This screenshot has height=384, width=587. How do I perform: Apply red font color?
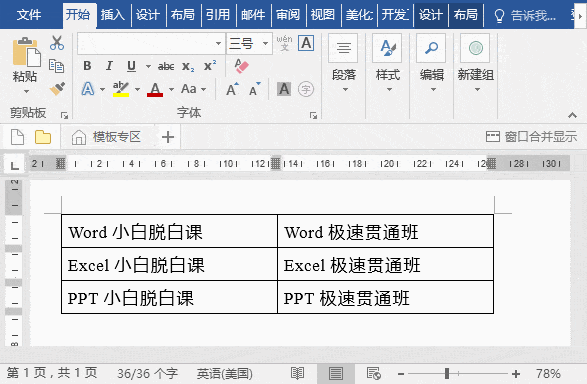155,89
